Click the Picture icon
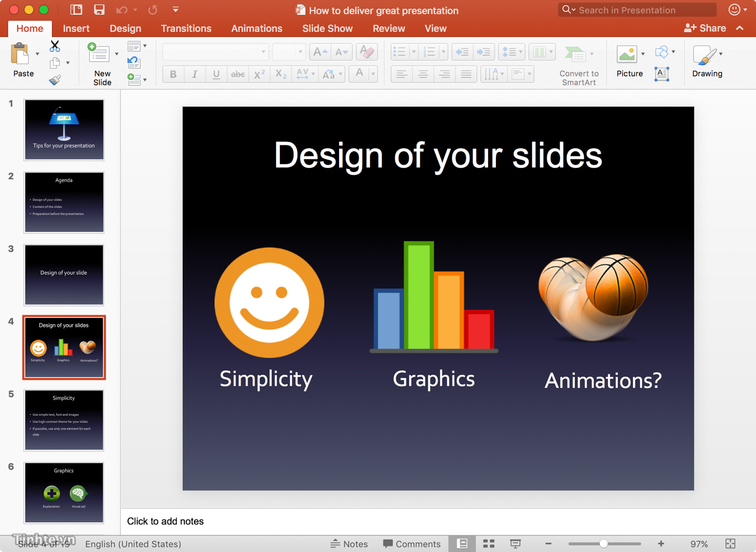Viewport: 756px width, 552px height. (x=627, y=54)
